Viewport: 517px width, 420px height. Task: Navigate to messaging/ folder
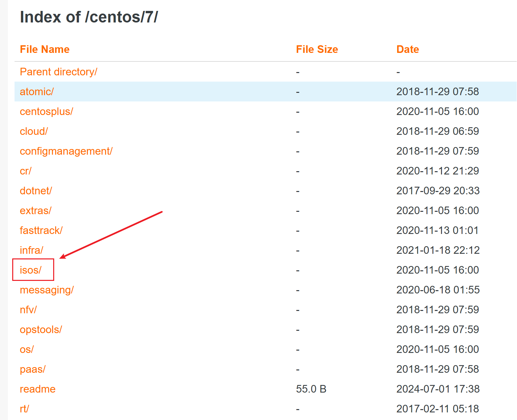point(47,290)
